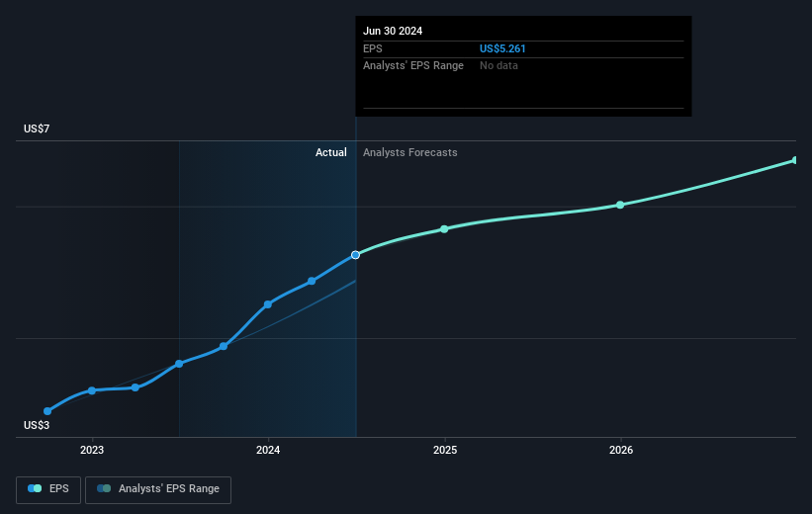Click the US$3 y-axis label
This screenshot has width=812, height=514.
click(37, 425)
